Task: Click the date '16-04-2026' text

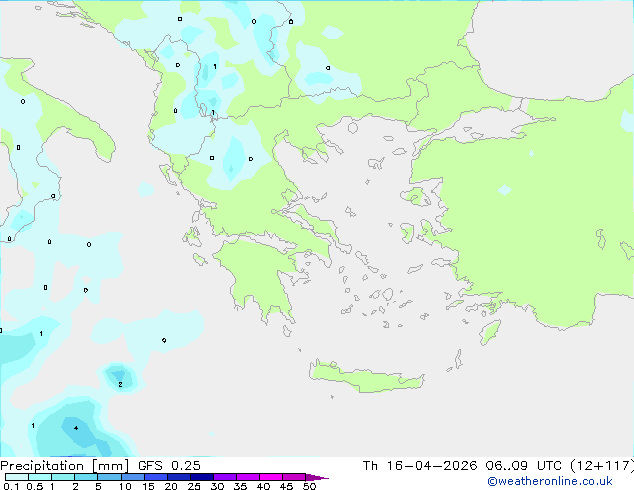Action: (x=432, y=466)
